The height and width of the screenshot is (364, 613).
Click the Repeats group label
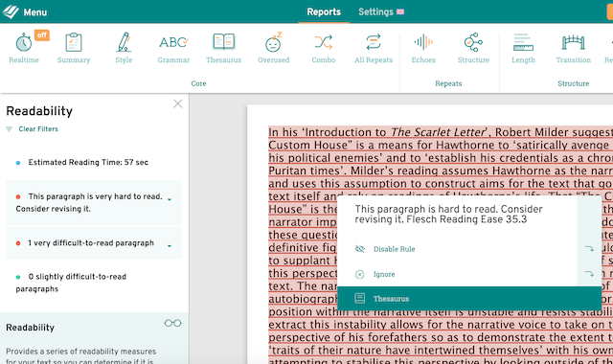tap(448, 83)
